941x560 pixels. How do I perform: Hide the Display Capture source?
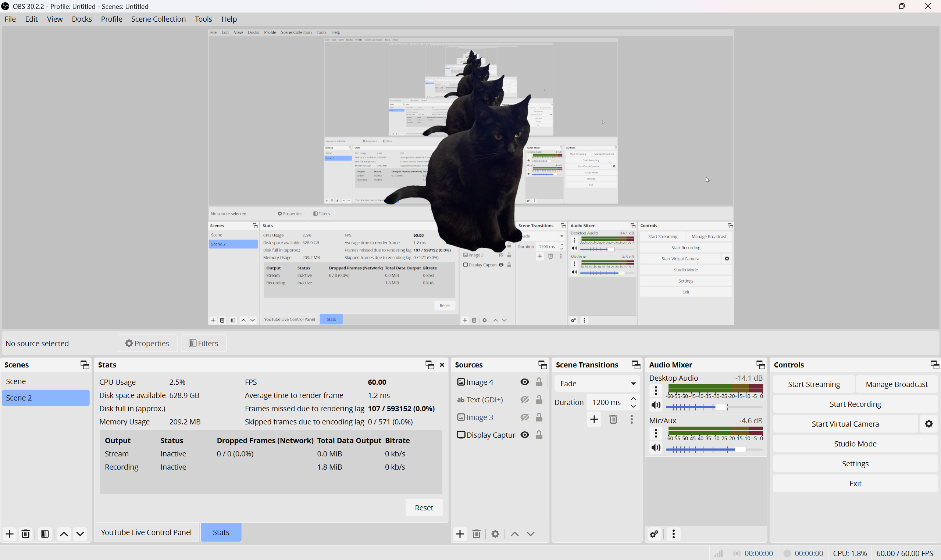click(x=524, y=435)
